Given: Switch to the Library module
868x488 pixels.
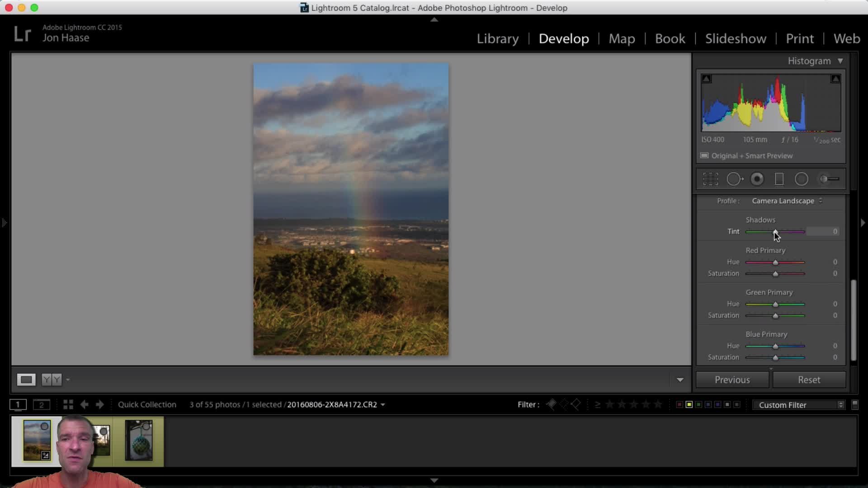Looking at the screenshot, I should pos(497,39).
